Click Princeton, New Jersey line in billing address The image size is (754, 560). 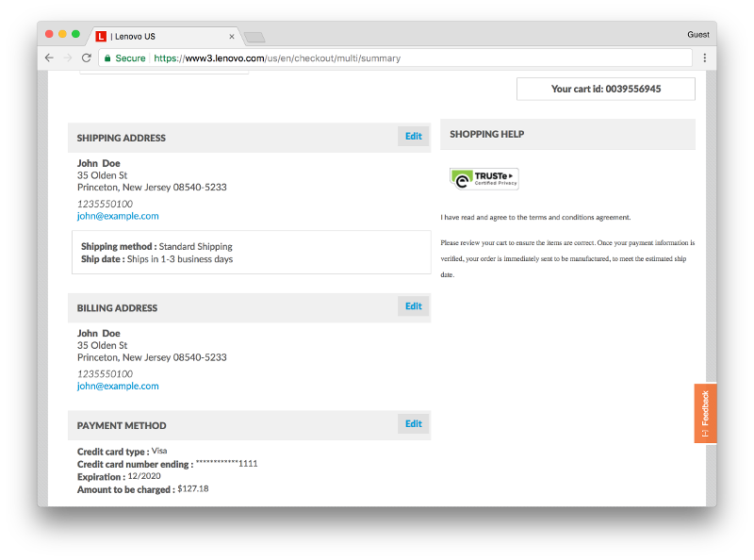click(152, 357)
